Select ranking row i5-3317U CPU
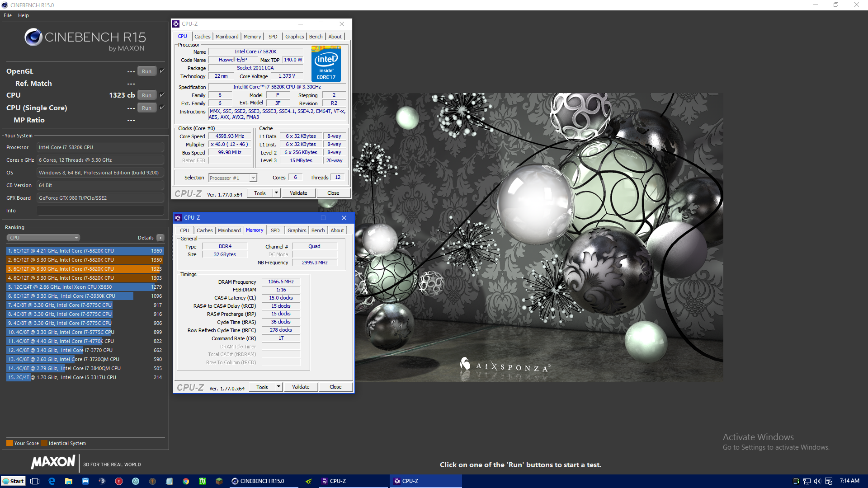Image resolution: width=868 pixels, height=488 pixels. 85,377
